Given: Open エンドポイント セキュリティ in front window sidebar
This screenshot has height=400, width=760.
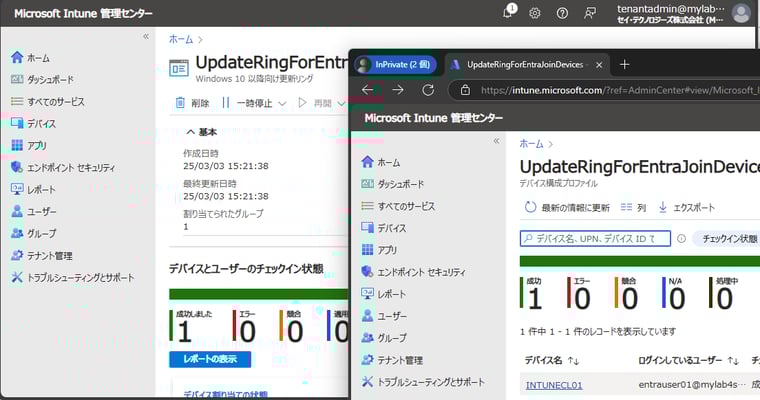Looking at the screenshot, I should click(413, 272).
